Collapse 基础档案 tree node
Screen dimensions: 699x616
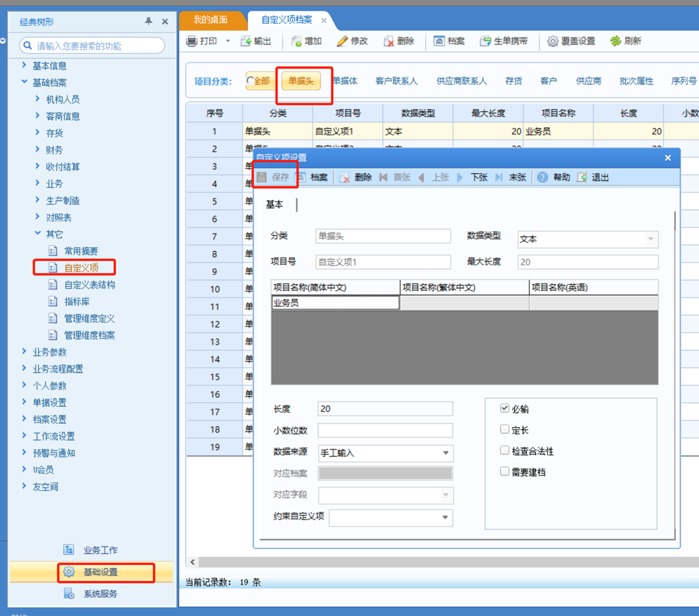[24, 82]
